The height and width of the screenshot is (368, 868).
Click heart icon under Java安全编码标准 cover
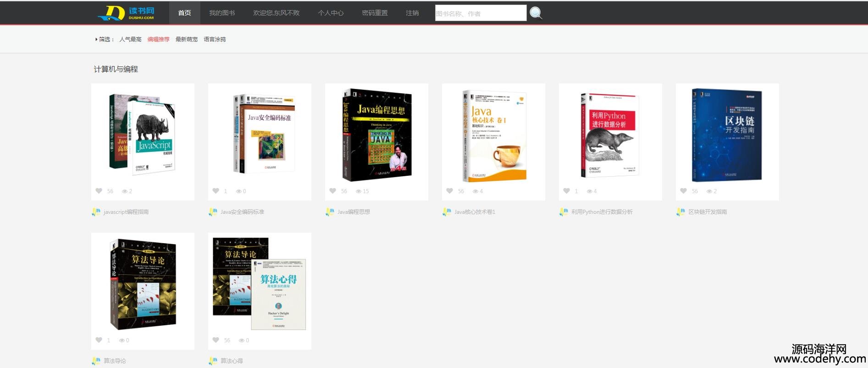216,191
